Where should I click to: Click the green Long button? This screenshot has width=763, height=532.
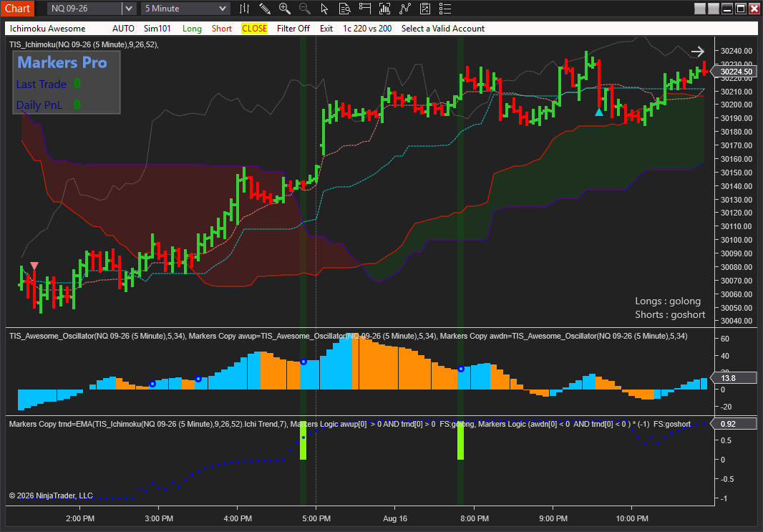tap(192, 28)
